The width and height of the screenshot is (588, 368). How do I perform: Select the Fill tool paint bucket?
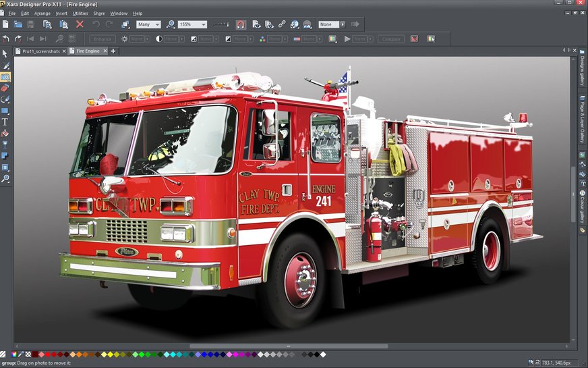[x=5, y=134]
